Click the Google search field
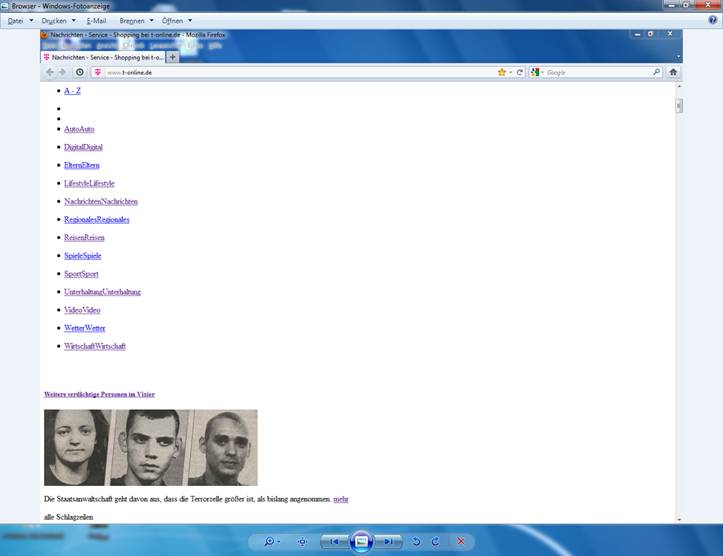 pyautogui.click(x=599, y=72)
